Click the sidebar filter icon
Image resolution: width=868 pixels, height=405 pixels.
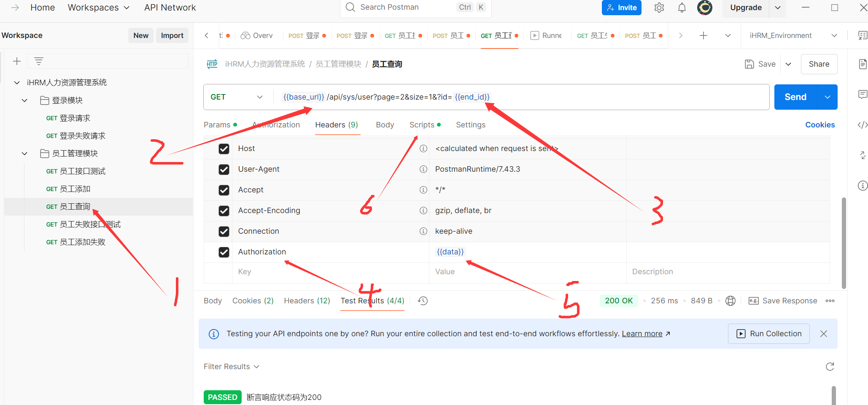[39, 61]
